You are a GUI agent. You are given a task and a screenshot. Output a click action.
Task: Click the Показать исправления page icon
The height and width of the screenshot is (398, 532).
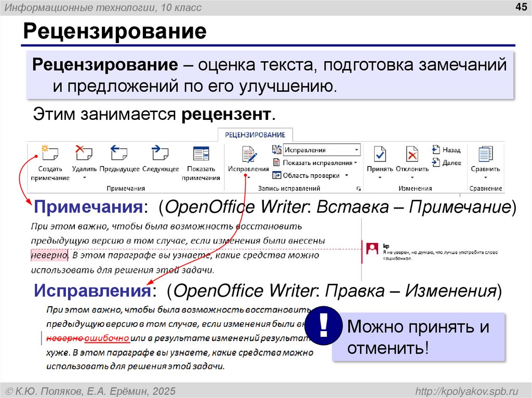click(x=276, y=163)
